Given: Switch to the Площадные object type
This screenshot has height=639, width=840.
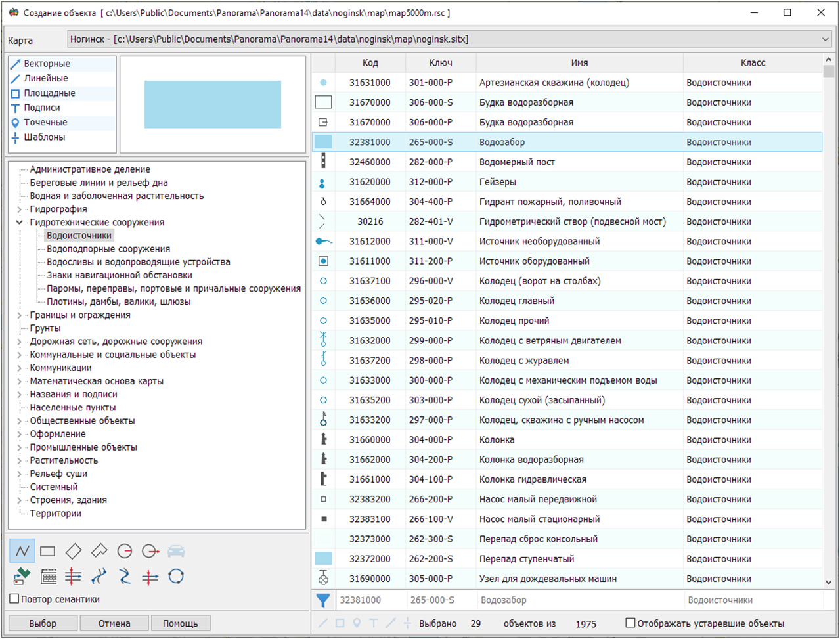Looking at the screenshot, I should tap(49, 93).
